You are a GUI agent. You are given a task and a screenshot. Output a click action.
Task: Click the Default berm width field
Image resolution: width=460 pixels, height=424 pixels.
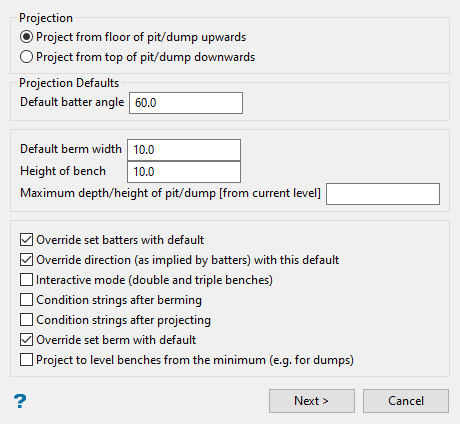click(x=184, y=150)
